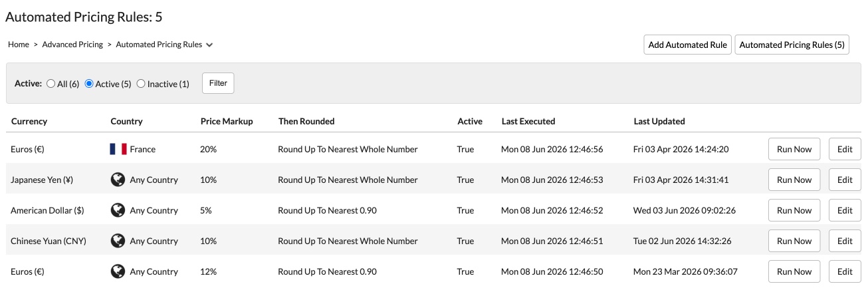The image size is (868, 296).
Task: Click Add Automated Rule button
Action: click(688, 45)
